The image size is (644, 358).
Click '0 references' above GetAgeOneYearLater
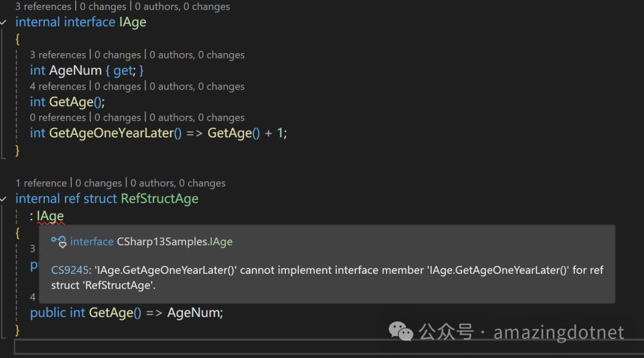(x=57, y=117)
